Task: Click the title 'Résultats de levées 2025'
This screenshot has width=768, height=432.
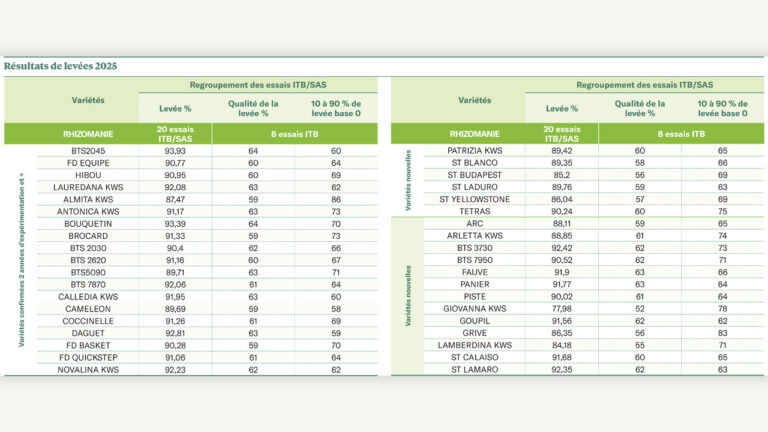Action: click(x=60, y=66)
